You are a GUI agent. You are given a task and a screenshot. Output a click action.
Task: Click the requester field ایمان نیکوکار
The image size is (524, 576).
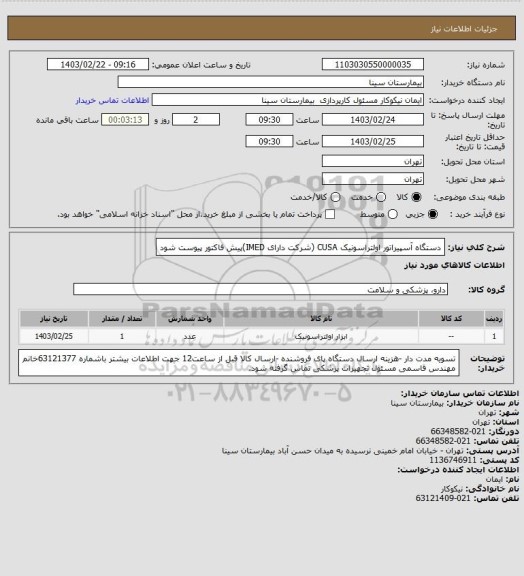tap(288, 100)
